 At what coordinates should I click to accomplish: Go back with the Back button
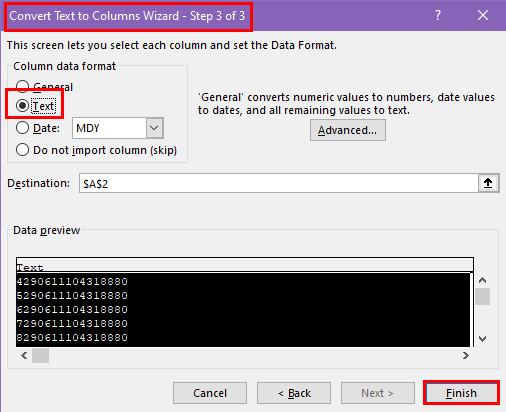tap(294, 393)
